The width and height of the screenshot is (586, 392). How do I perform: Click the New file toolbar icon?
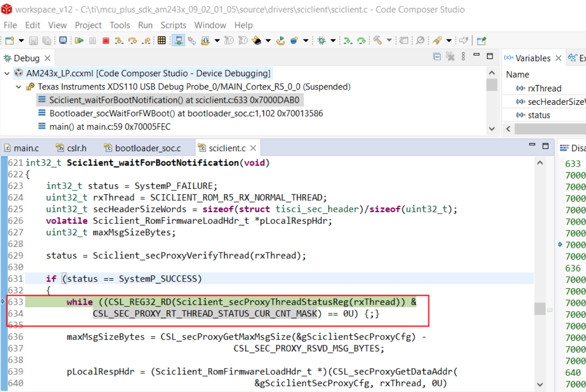10,41
